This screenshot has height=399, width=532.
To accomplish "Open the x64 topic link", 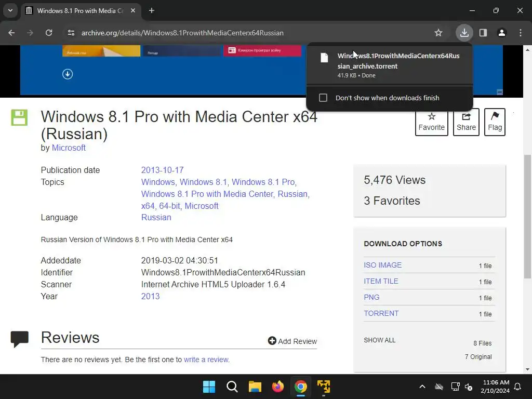I will tap(148, 206).
